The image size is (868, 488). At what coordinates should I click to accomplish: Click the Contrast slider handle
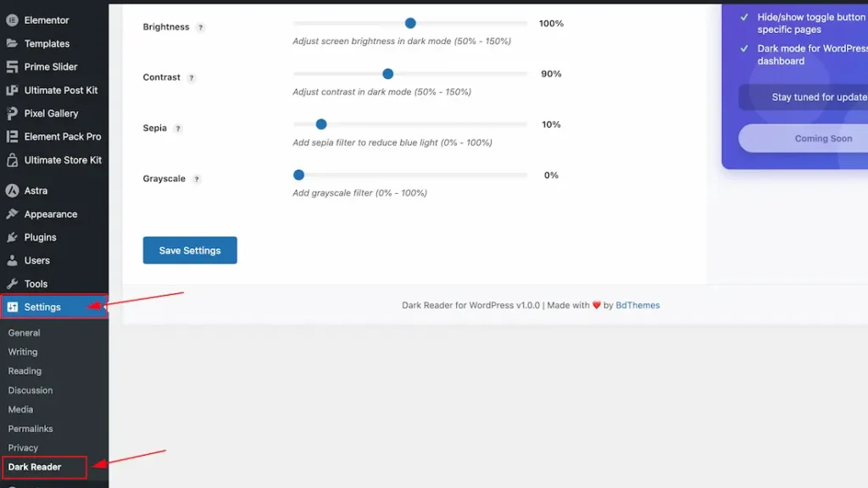(x=387, y=74)
